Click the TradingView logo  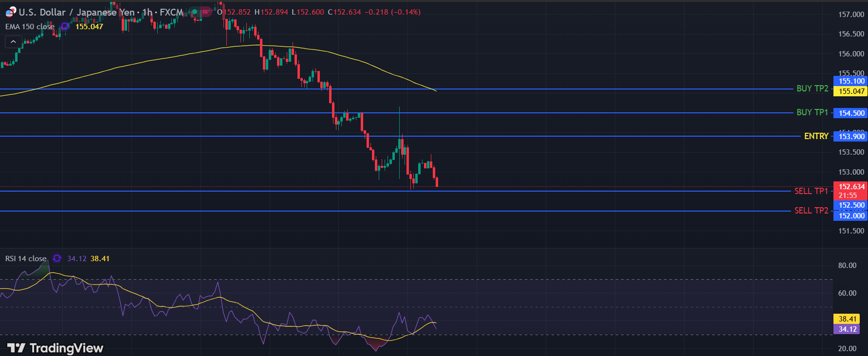click(55, 348)
